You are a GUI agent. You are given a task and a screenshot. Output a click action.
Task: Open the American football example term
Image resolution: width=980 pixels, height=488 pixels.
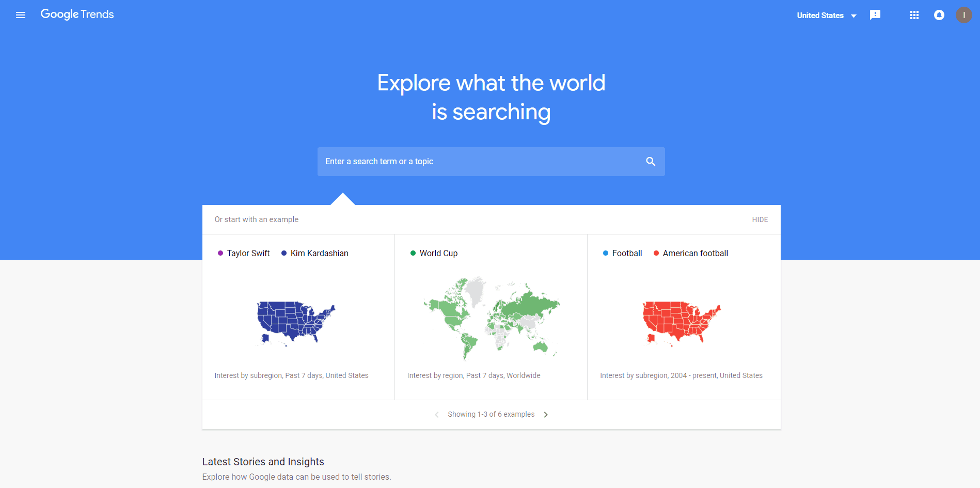point(696,253)
